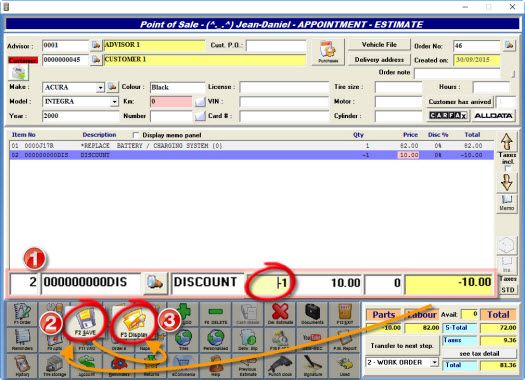Open the Memo icon on right
Image resolution: width=525 pixels, height=380 pixels.
507,203
